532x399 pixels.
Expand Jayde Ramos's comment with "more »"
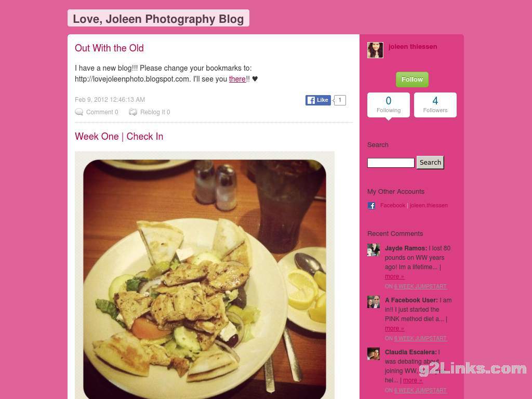(x=394, y=276)
